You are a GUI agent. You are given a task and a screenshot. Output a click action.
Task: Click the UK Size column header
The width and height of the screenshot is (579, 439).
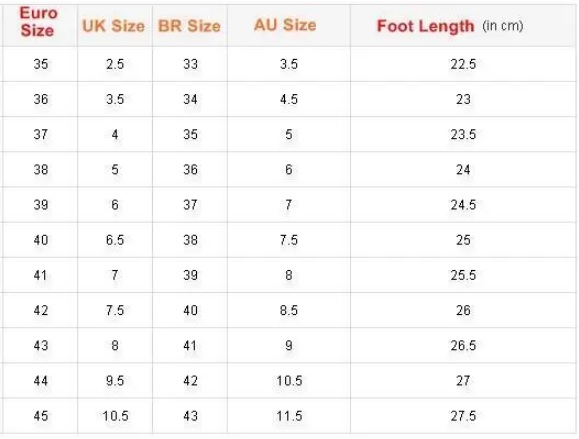pyautogui.click(x=114, y=26)
